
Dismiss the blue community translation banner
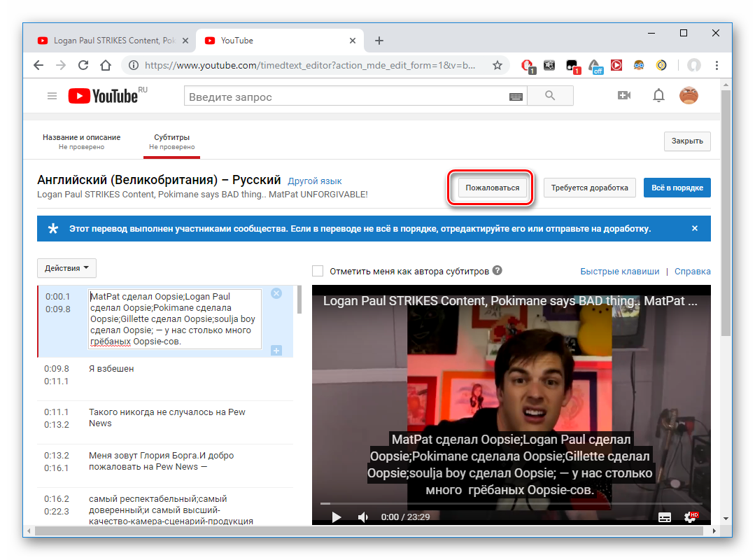pyautogui.click(x=694, y=228)
